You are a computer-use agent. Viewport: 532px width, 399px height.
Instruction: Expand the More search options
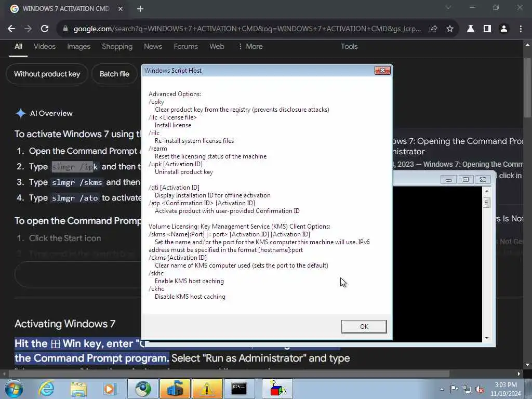tap(250, 46)
